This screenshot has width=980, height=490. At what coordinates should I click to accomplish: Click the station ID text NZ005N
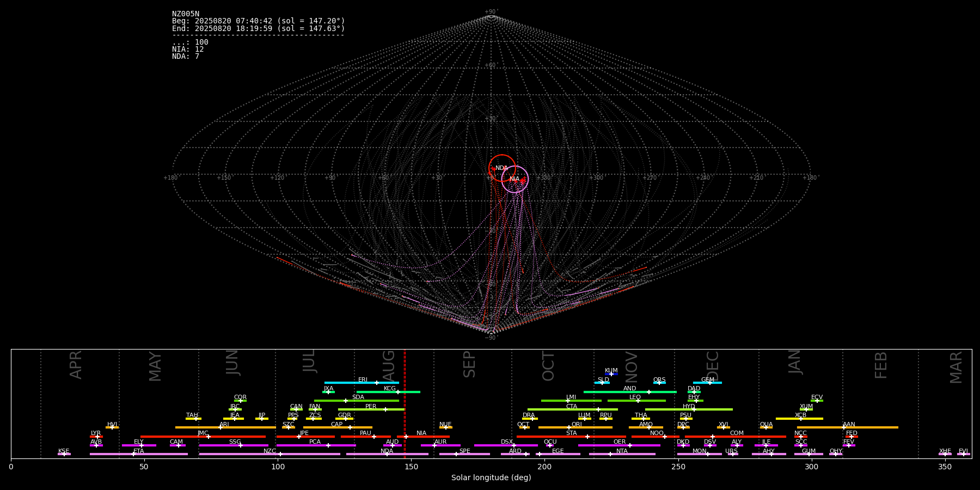click(x=186, y=14)
